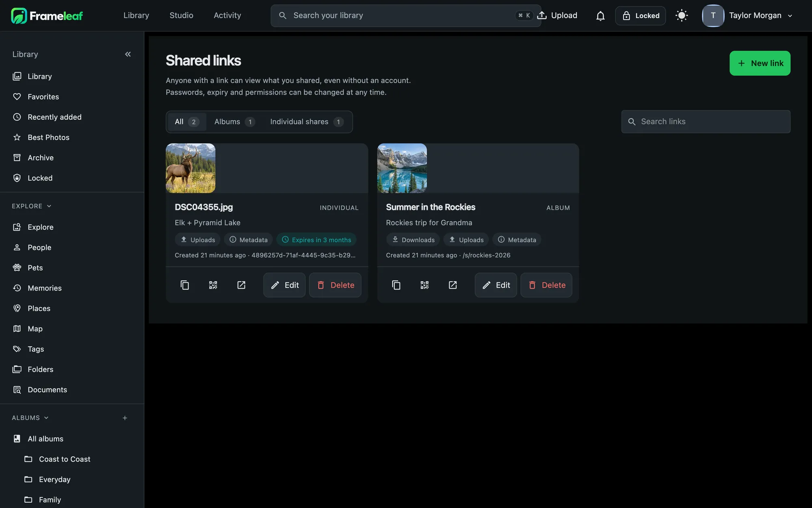Click the Upload button
The height and width of the screenshot is (508, 812).
tap(557, 15)
